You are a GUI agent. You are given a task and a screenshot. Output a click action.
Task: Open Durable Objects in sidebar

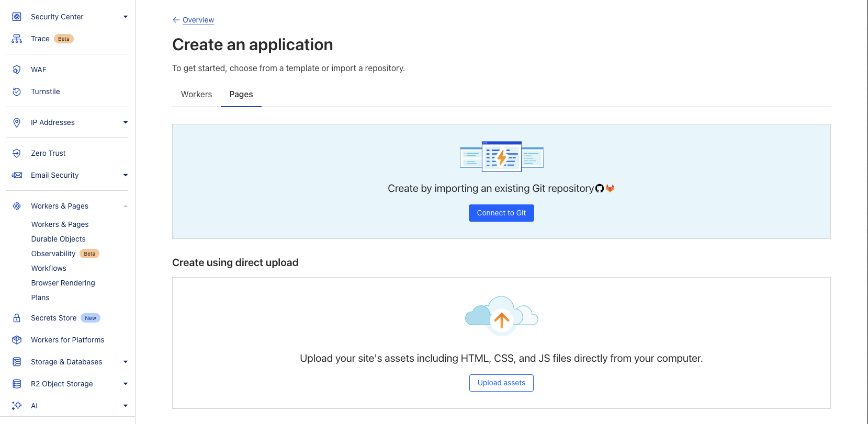58,239
